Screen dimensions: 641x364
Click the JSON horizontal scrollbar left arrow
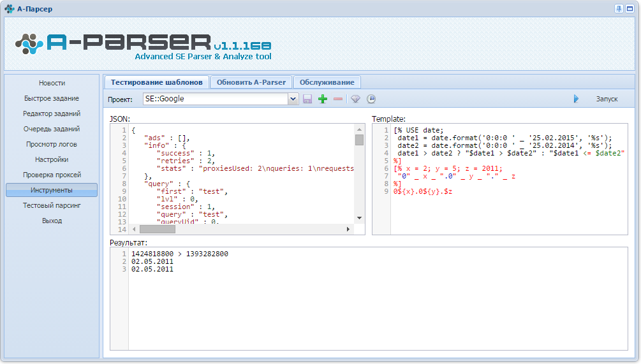(x=134, y=229)
